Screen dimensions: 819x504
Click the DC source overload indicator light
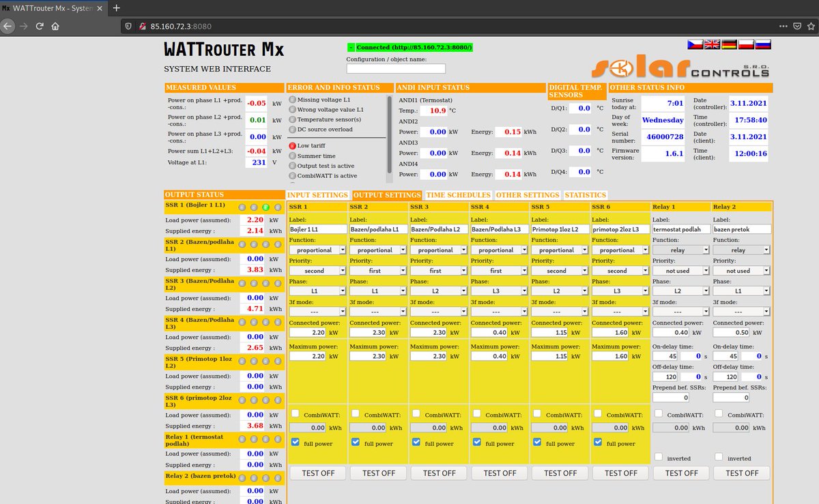(x=292, y=129)
